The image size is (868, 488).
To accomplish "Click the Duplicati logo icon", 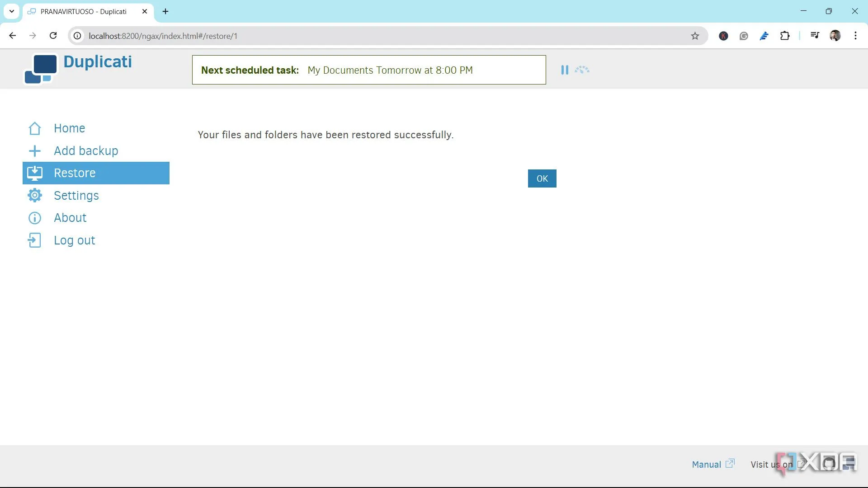I will [x=41, y=69].
